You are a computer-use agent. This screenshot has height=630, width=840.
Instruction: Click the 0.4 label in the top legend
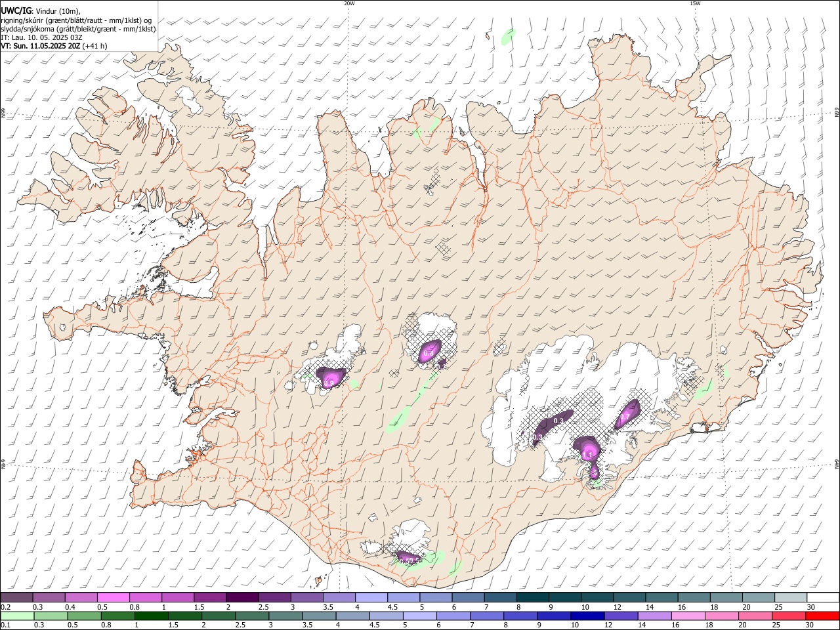pyautogui.click(x=70, y=607)
